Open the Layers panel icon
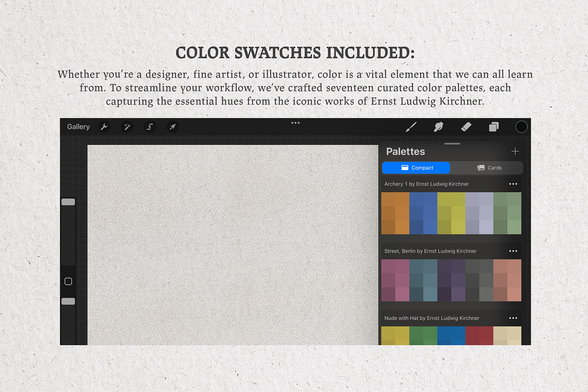The image size is (588, 392). pos(494,127)
